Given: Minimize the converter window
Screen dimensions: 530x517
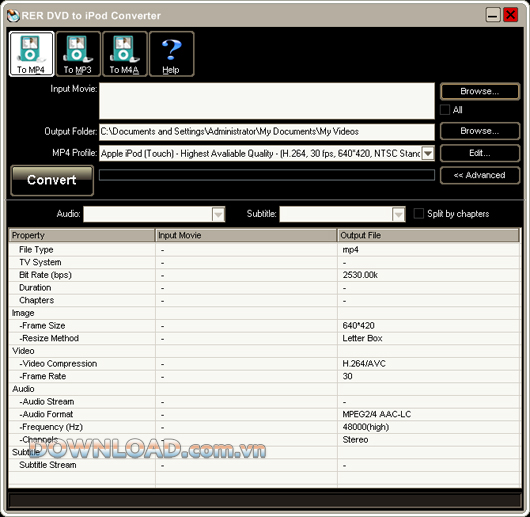Looking at the screenshot, I should 493,15.
